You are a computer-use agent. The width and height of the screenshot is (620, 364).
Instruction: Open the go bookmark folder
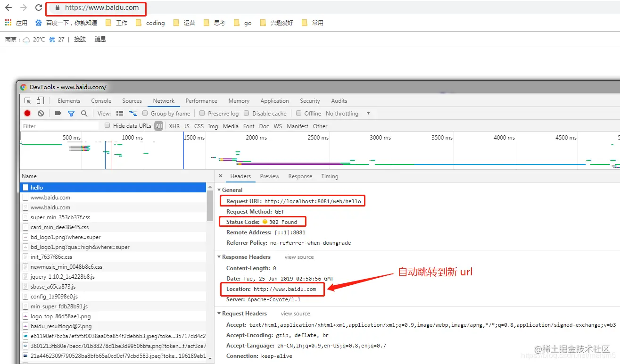[242, 23]
